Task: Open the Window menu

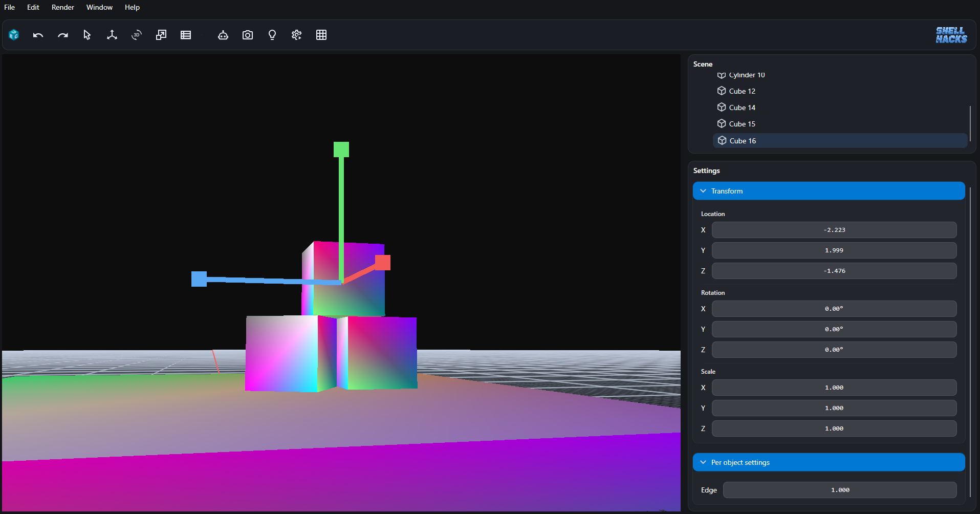Action: tap(99, 7)
